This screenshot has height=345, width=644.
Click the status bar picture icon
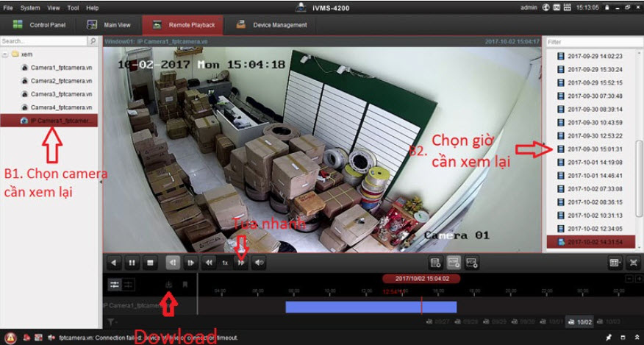pos(38,338)
